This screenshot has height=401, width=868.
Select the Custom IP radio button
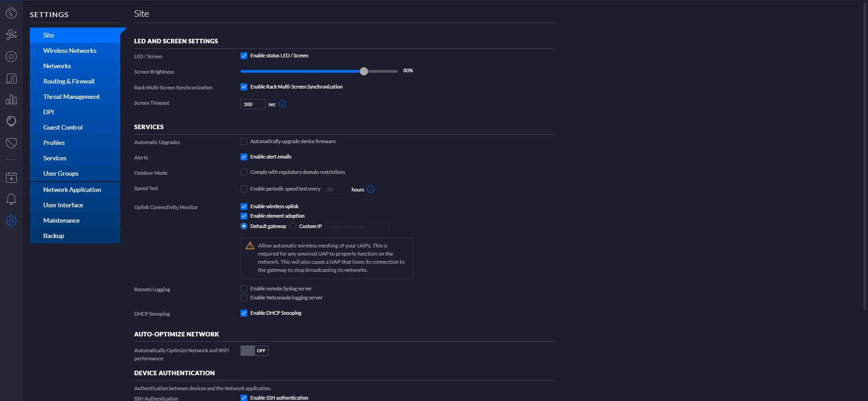[293, 226]
